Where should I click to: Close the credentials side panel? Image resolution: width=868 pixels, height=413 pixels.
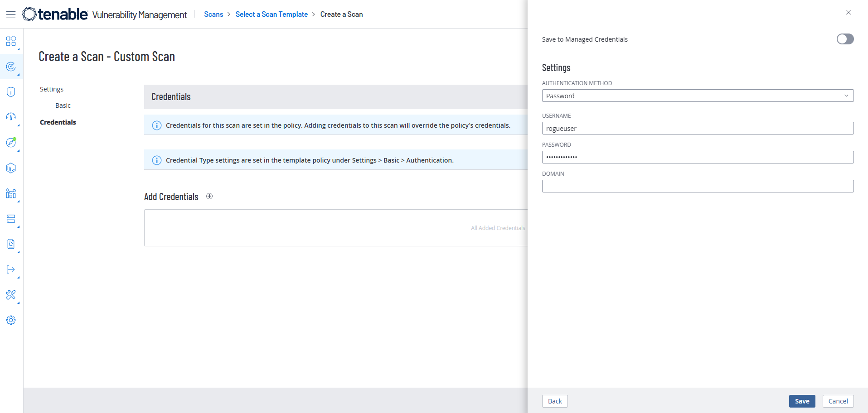(849, 12)
